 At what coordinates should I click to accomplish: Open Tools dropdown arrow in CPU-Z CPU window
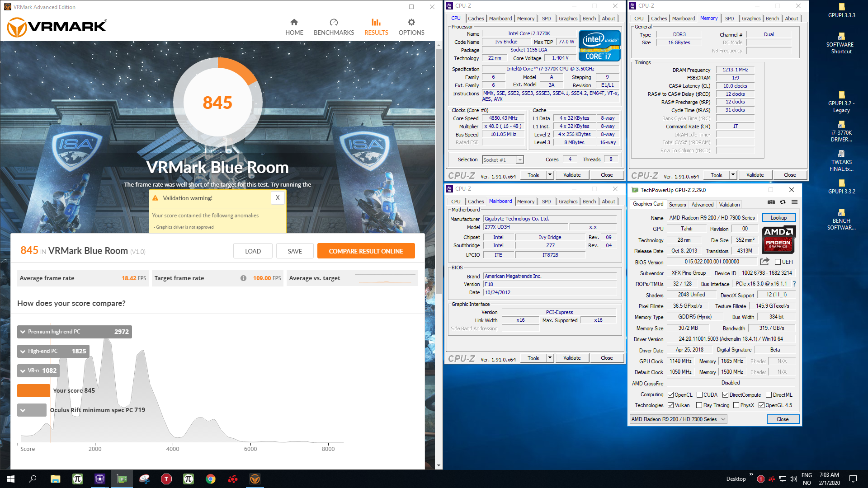(x=550, y=175)
